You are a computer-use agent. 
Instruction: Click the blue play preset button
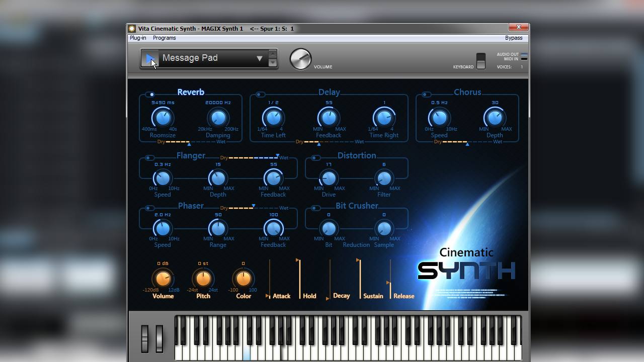tap(150, 58)
